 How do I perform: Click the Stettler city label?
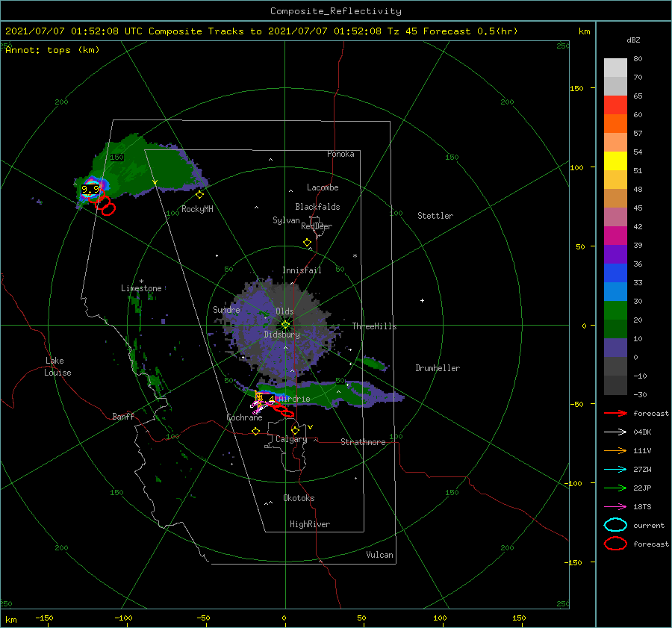(435, 216)
